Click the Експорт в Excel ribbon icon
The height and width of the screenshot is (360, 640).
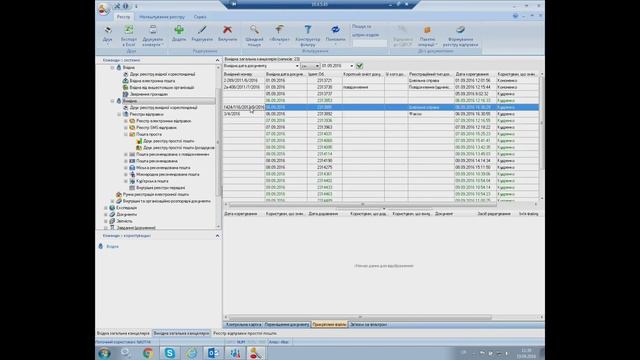129,30
